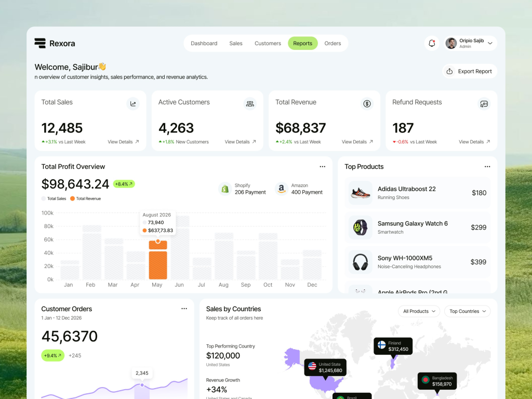Select the Shopify payment icon

click(225, 189)
